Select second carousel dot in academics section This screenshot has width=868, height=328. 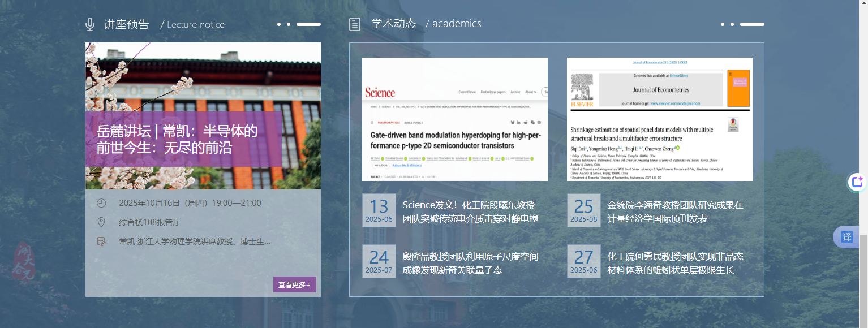[732, 24]
